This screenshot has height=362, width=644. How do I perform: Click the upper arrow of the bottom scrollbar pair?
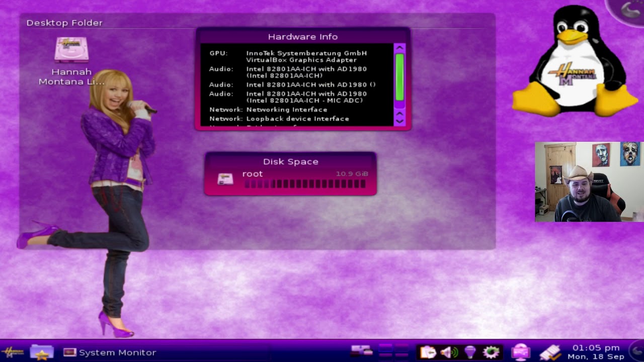click(x=399, y=114)
